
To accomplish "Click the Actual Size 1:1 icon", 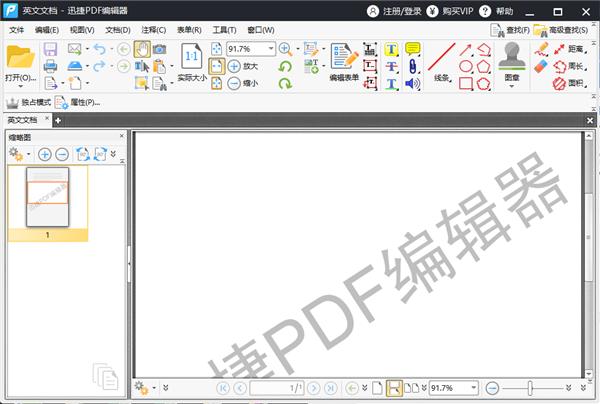I will tap(191, 57).
